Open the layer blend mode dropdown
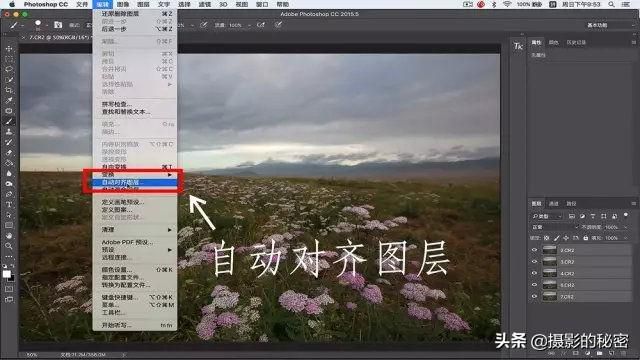640x360 pixels. pyautogui.click(x=555, y=227)
